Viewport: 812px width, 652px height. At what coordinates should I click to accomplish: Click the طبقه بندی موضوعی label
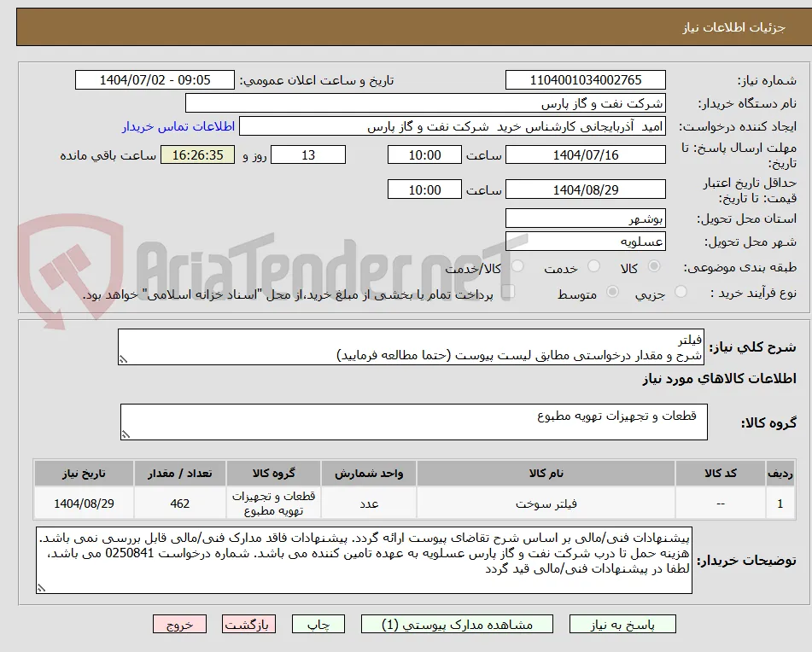[x=740, y=267]
